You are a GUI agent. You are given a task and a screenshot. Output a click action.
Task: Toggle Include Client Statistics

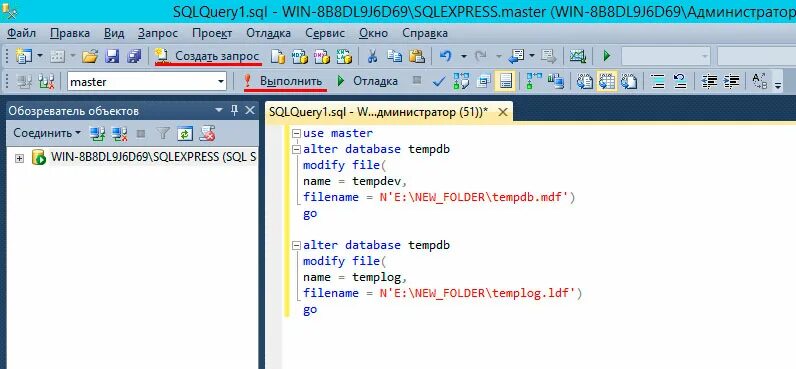[556, 81]
